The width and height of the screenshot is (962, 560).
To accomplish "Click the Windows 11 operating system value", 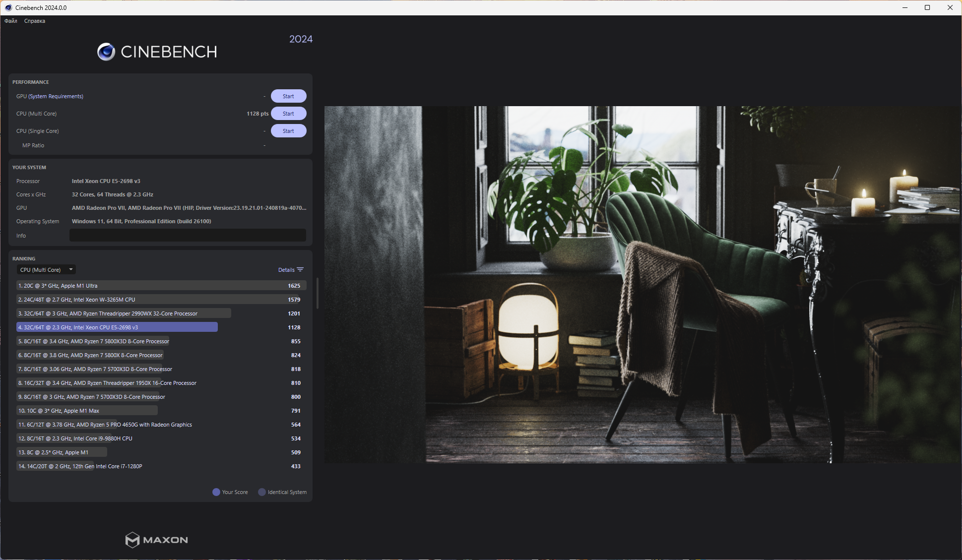I will pyautogui.click(x=141, y=221).
